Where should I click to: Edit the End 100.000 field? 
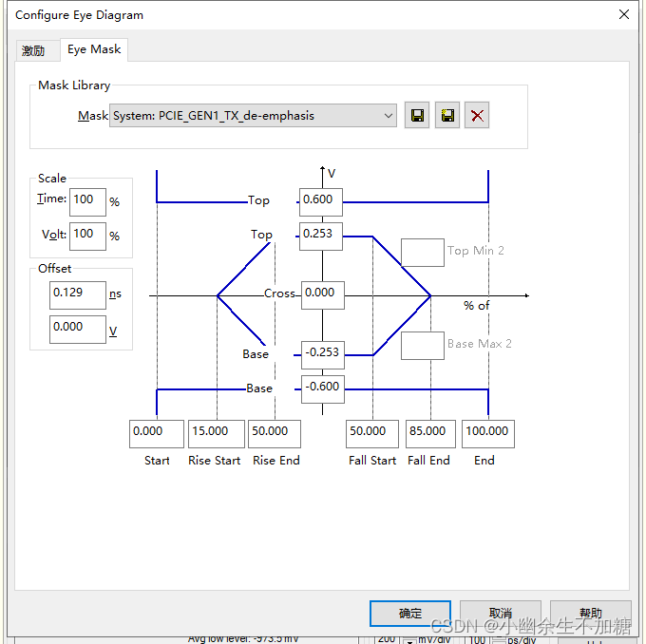point(488,434)
